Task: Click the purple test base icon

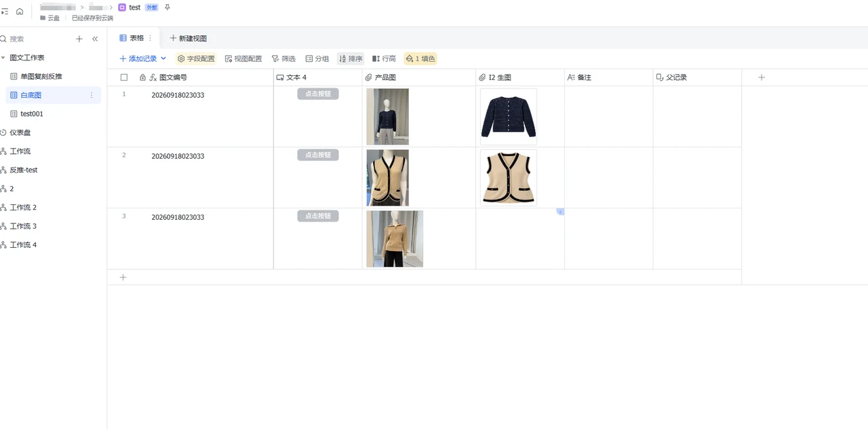Action: click(x=122, y=7)
